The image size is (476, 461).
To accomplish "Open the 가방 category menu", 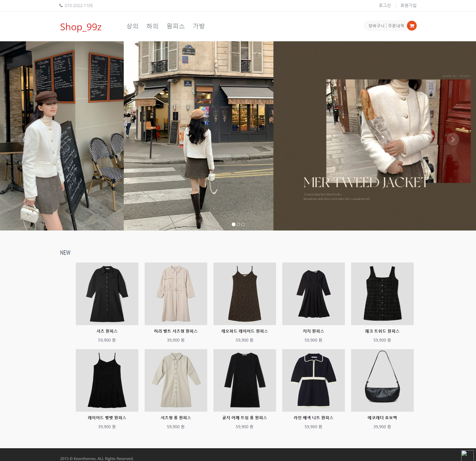I will tap(199, 26).
